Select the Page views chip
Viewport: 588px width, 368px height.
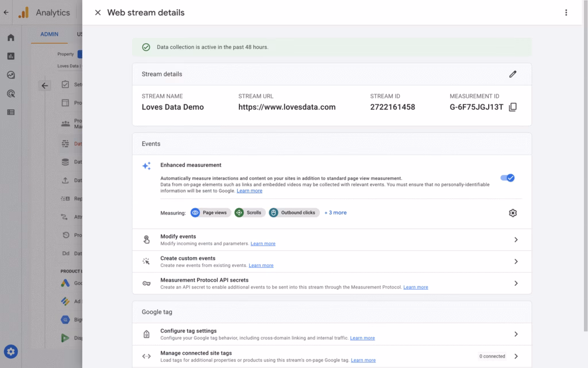coord(210,213)
